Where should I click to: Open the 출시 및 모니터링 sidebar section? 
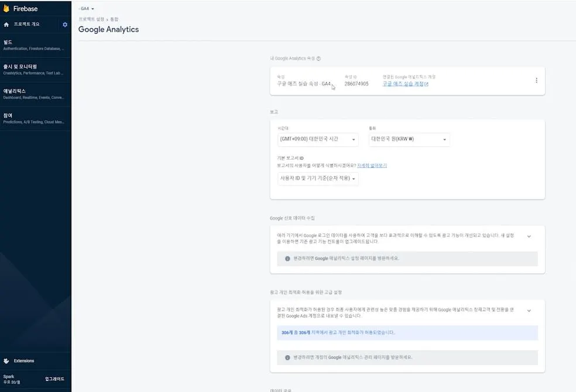(35, 70)
